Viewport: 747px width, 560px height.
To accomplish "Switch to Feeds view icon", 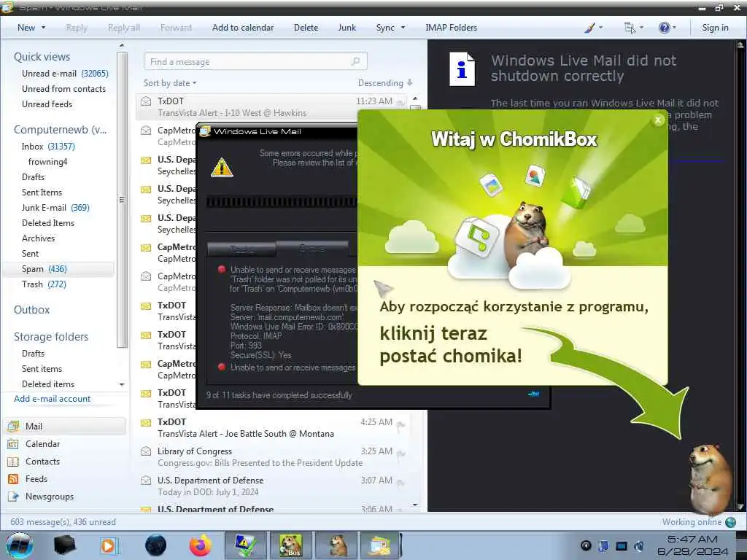I will click(13, 479).
